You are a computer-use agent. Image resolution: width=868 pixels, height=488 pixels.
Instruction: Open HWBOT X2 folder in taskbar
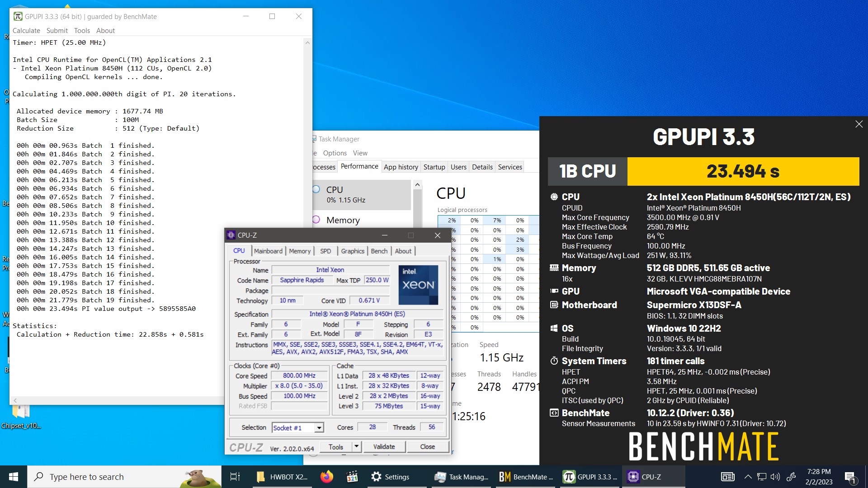click(x=282, y=477)
